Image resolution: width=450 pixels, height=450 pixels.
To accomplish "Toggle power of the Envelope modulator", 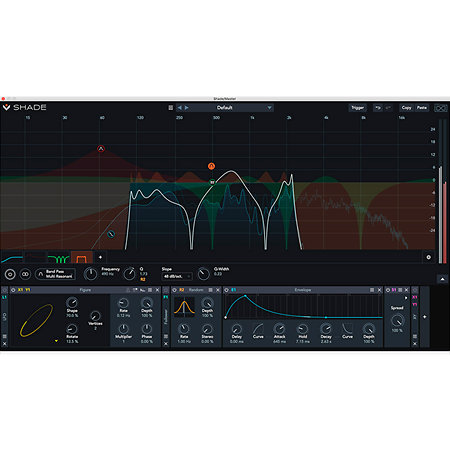I will (226, 290).
